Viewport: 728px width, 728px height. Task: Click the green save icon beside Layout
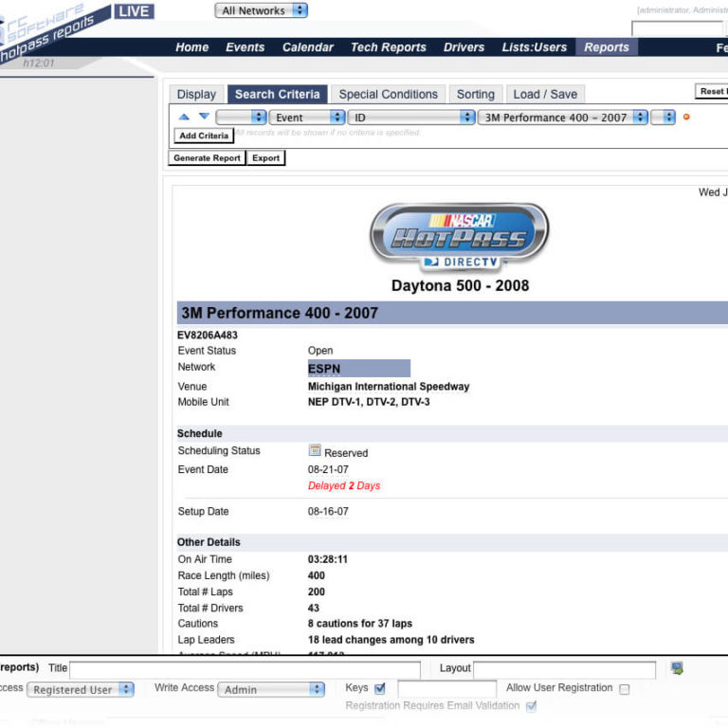677,668
